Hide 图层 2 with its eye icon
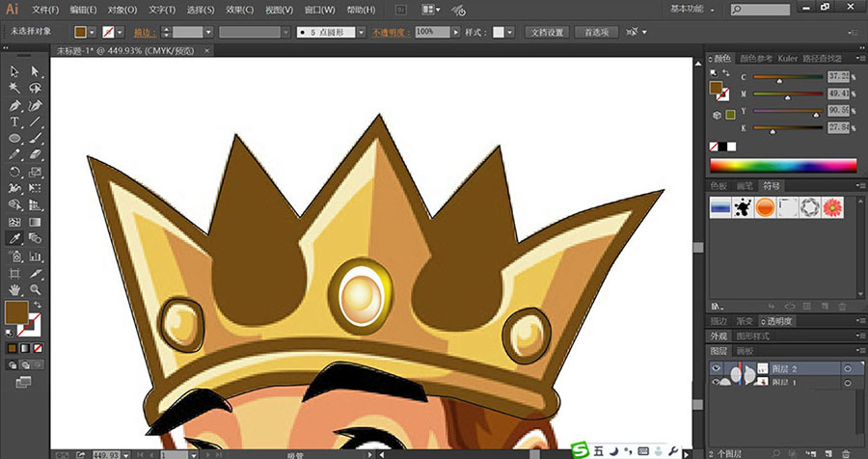 (x=717, y=368)
